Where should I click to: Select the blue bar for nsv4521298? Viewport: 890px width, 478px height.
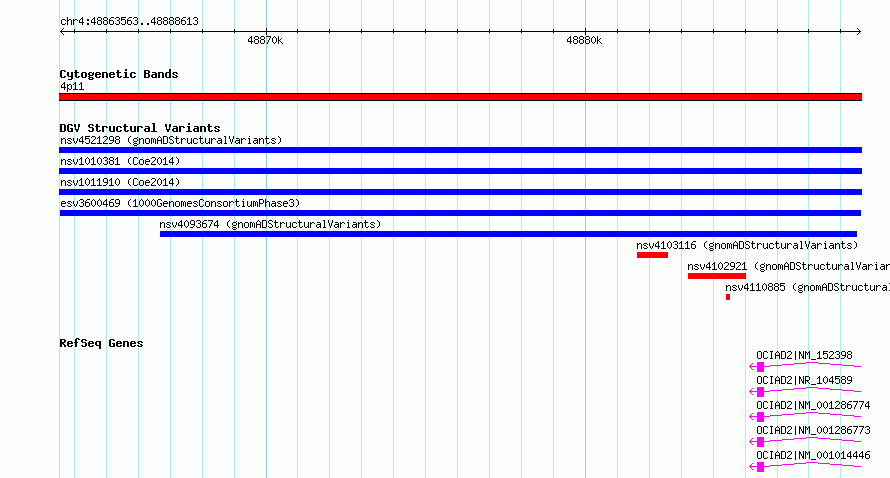460,150
